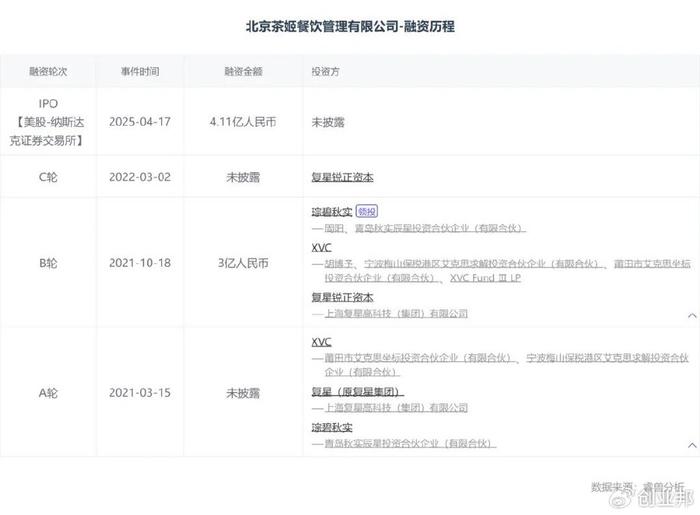Click the title 北京茶姬餐饮管理有限公司-融资历程
The image size is (700, 515).
coord(350,26)
